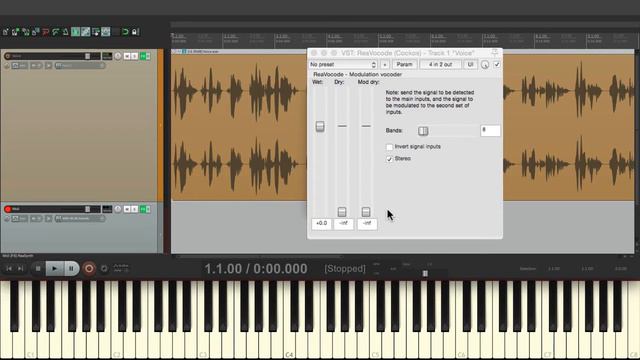Go to project end in transport
This screenshot has height=360, width=640.
coord(20,269)
